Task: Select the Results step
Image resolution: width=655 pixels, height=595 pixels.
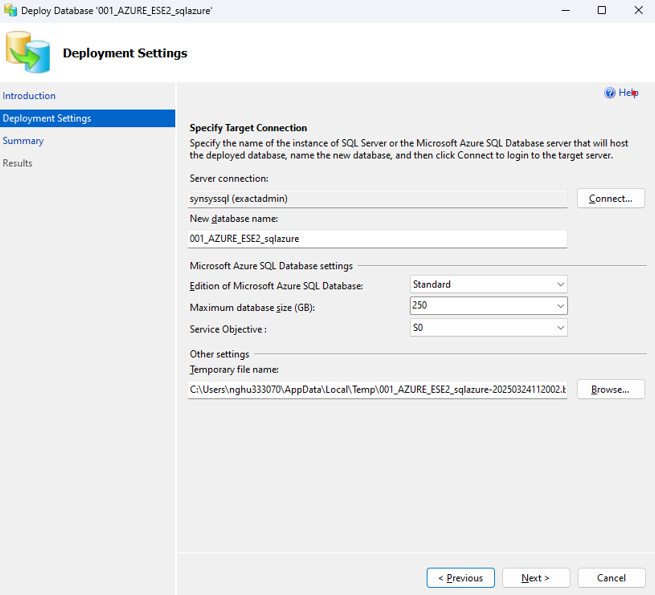Action: point(18,163)
